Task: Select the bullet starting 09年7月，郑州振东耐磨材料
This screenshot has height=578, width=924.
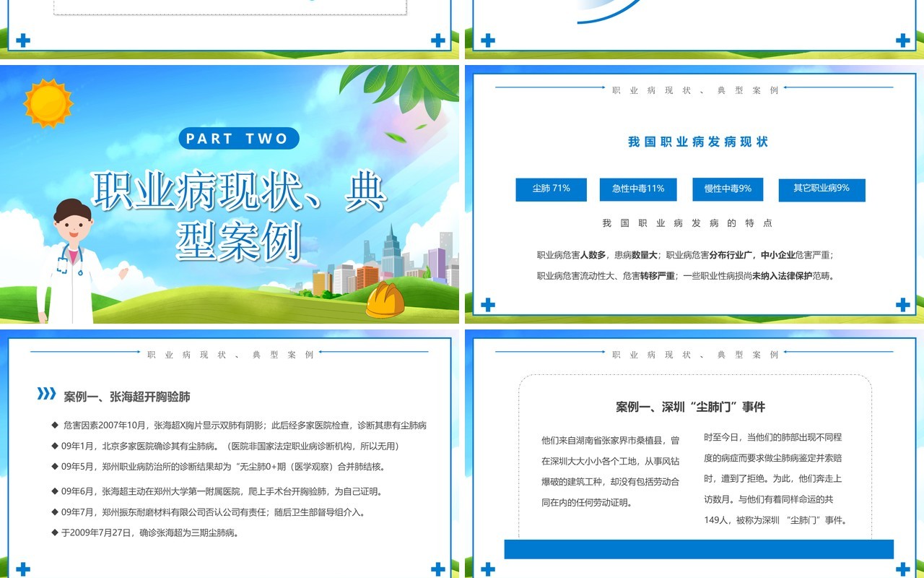Action: 209,512
